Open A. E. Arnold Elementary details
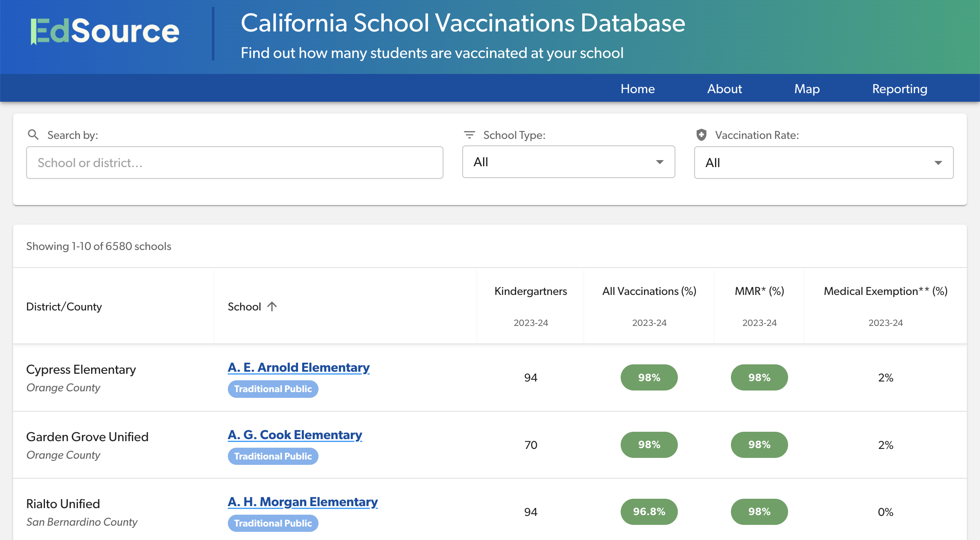This screenshot has width=980, height=540. point(298,367)
